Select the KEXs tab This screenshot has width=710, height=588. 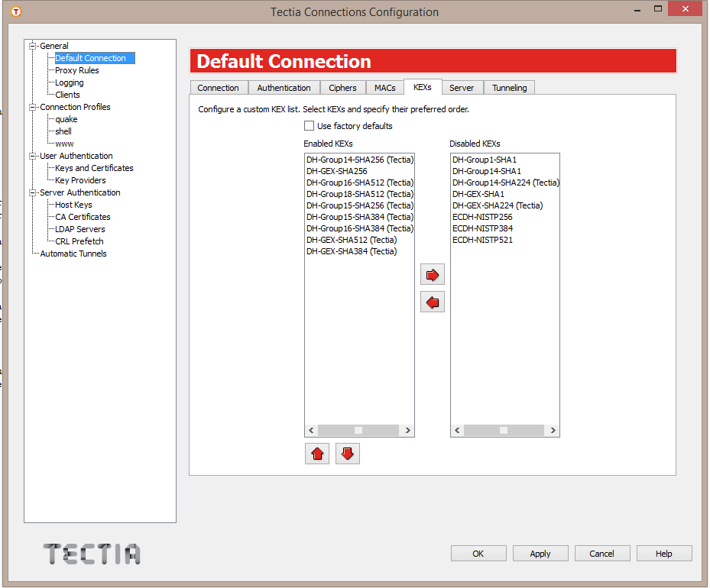[423, 87]
